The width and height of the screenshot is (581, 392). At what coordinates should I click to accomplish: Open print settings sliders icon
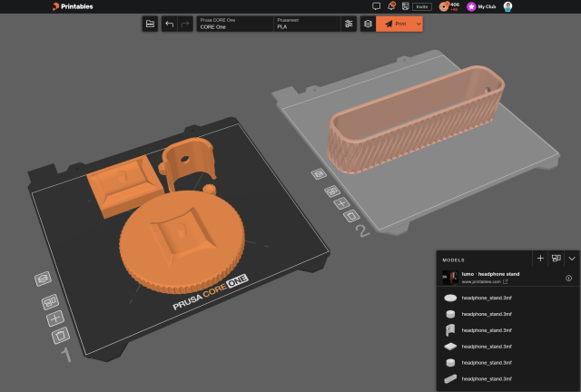pyautogui.click(x=349, y=24)
